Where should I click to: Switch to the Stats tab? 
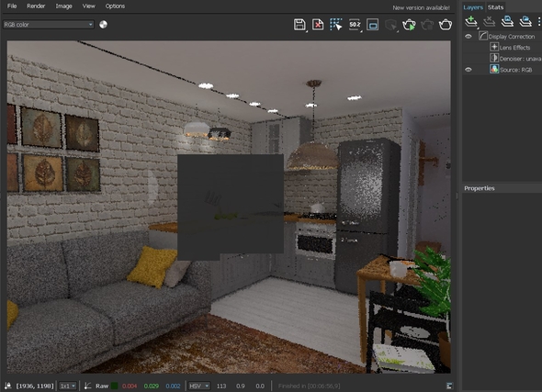495,7
